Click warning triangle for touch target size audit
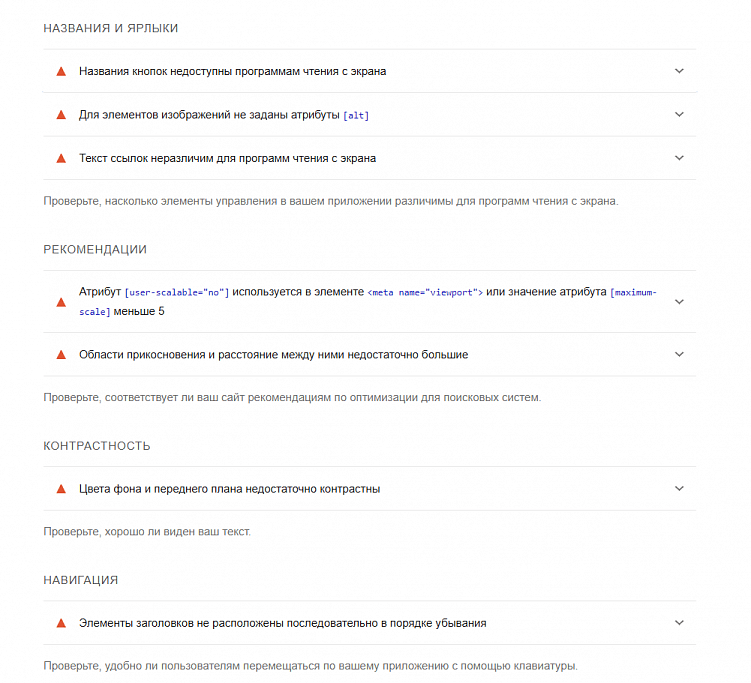The image size is (751, 683). [x=61, y=355]
